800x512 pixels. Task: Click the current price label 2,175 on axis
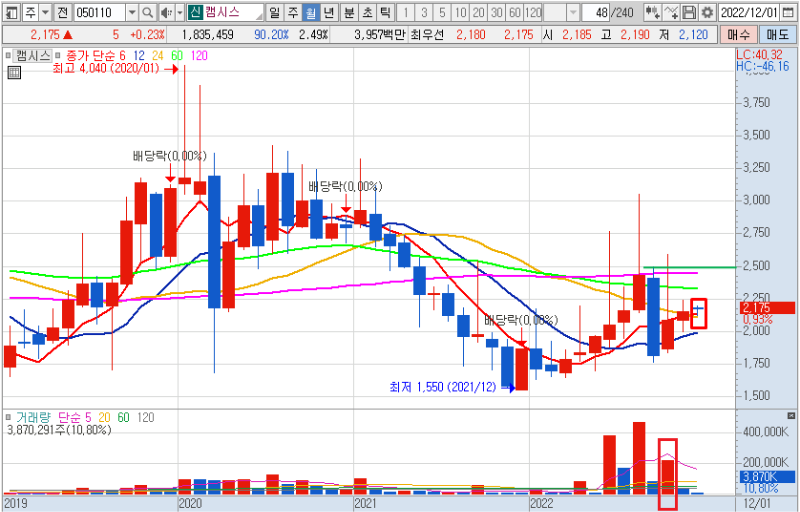767,308
